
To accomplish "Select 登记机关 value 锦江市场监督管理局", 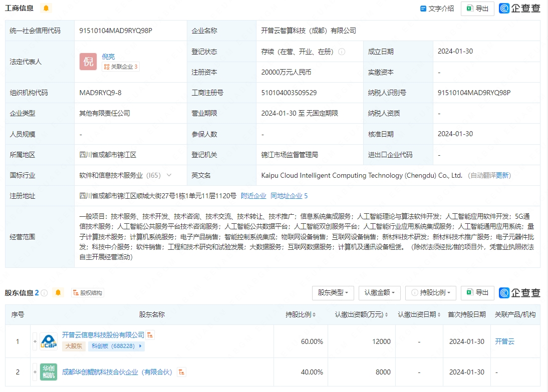I will point(290,155).
